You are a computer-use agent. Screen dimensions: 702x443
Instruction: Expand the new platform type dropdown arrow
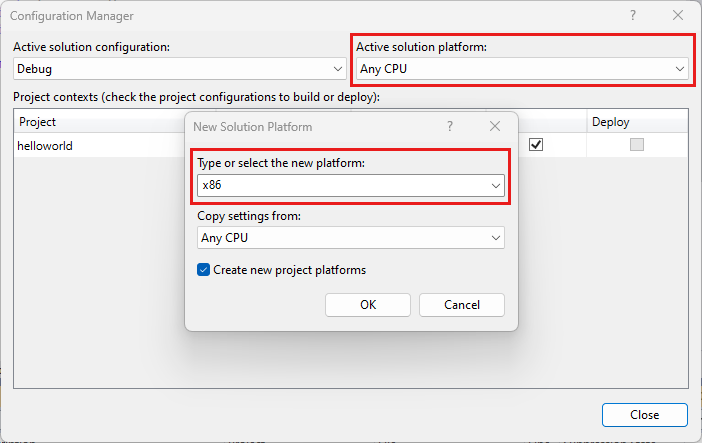point(495,186)
